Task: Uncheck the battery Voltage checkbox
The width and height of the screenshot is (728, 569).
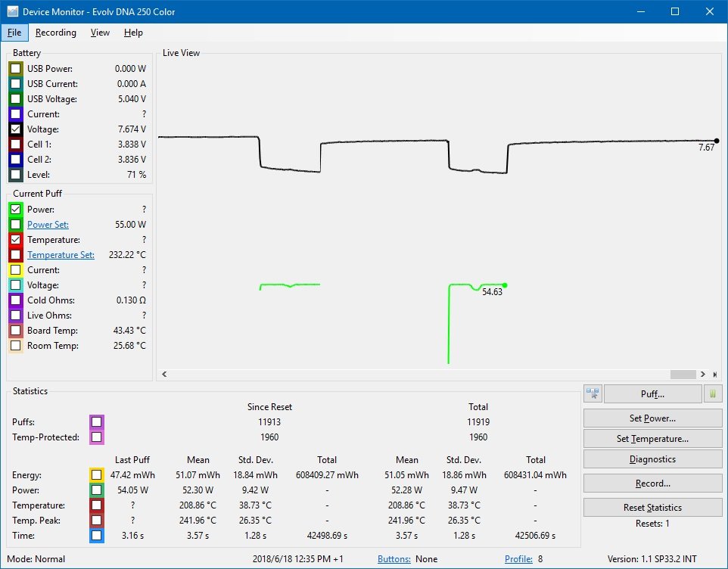Action: coord(16,129)
